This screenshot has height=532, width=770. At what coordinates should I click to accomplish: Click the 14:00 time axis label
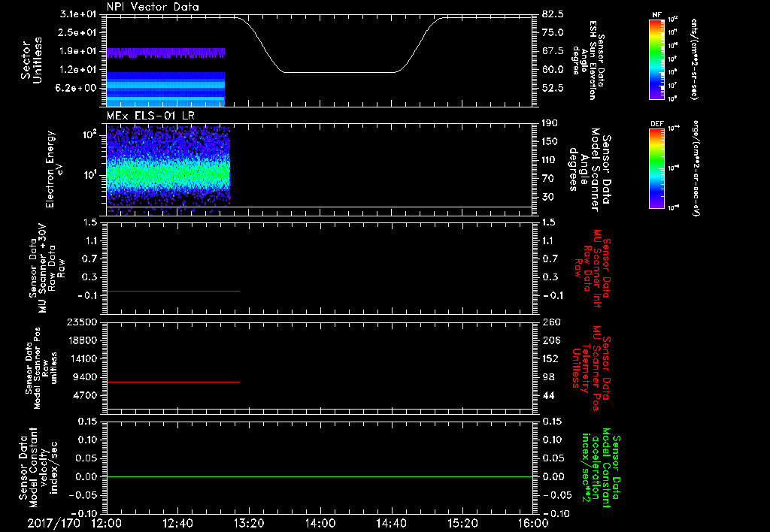[x=320, y=523]
